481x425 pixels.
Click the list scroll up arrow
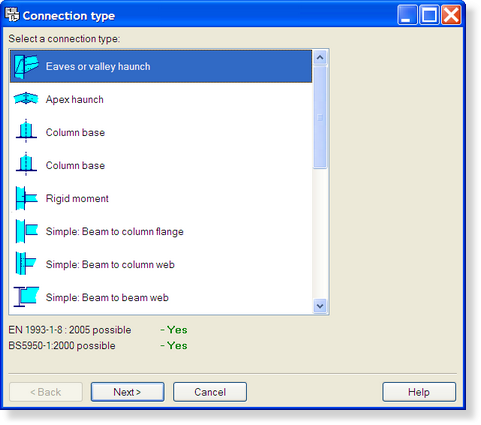click(x=320, y=57)
